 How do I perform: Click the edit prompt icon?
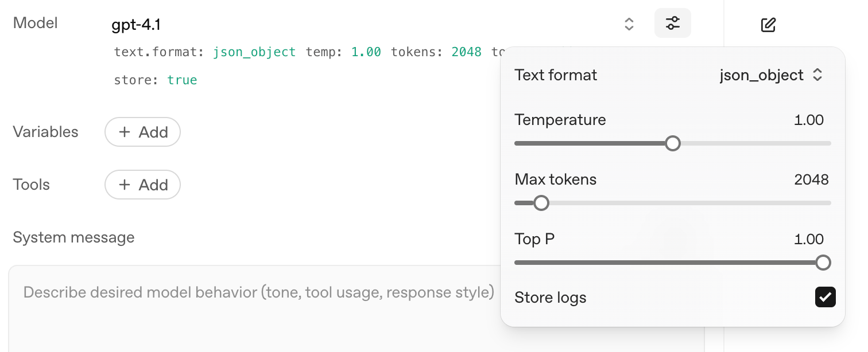tap(768, 24)
